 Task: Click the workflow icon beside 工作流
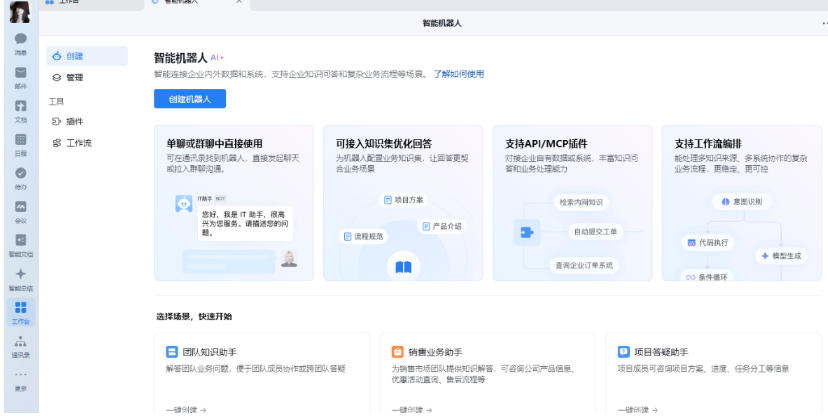coord(57,143)
